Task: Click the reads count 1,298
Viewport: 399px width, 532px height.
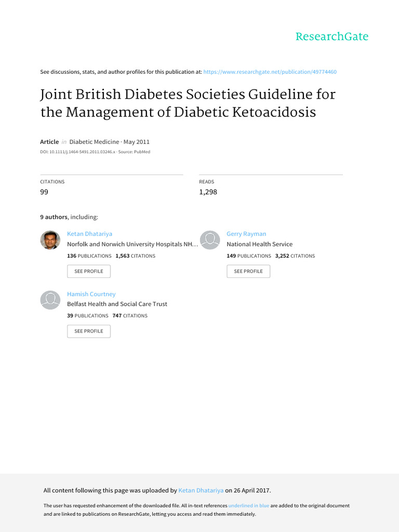Action: pyautogui.click(x=208, y=192)
